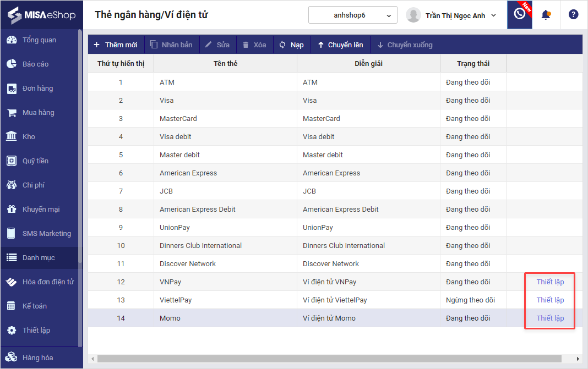Open the notifications bell

coord(546,15)
